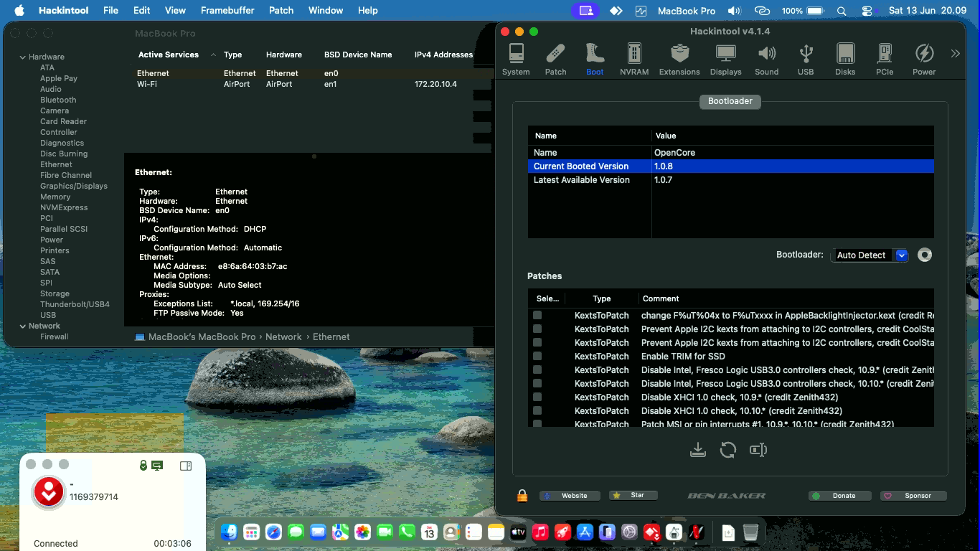The height and width of the screenshot is (551, 980).
Task: Click the orange lock icon
Action: (522, 496)
